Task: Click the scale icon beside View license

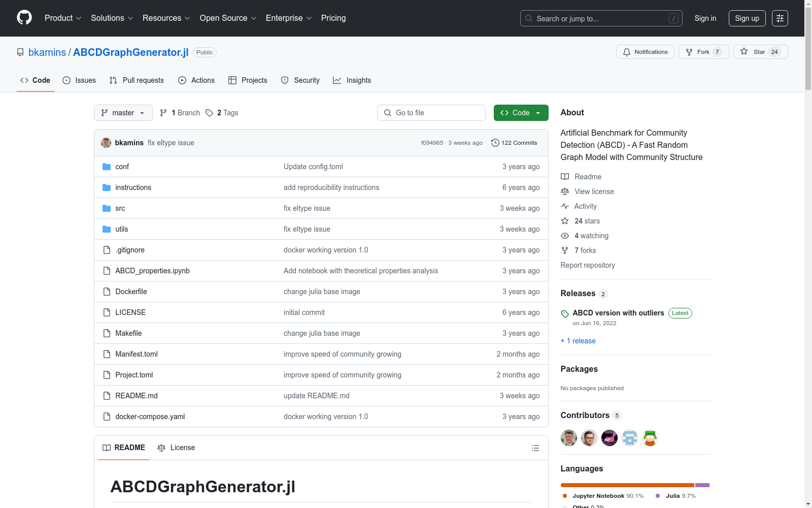Action: [565, 192]
